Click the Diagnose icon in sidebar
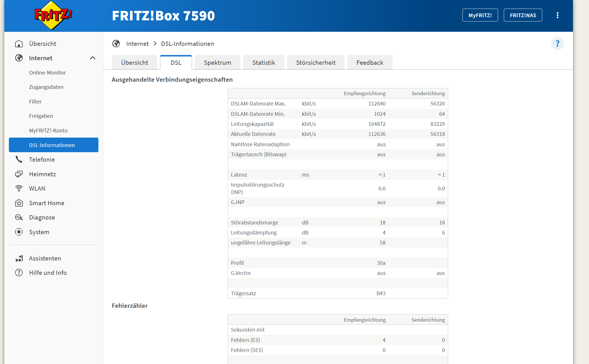The image size is (589, 364). point(19,218)
